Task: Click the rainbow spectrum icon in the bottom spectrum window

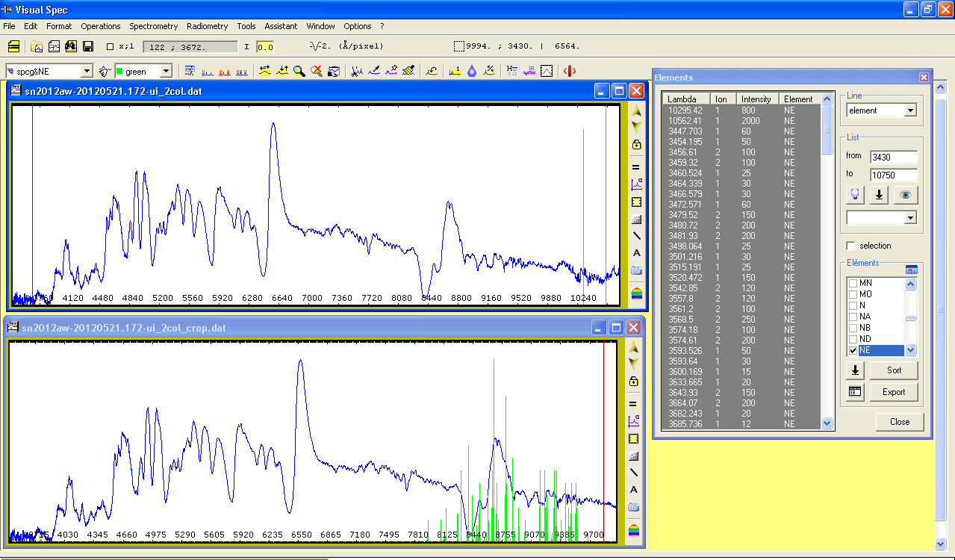Action: (x=634, y=530)
